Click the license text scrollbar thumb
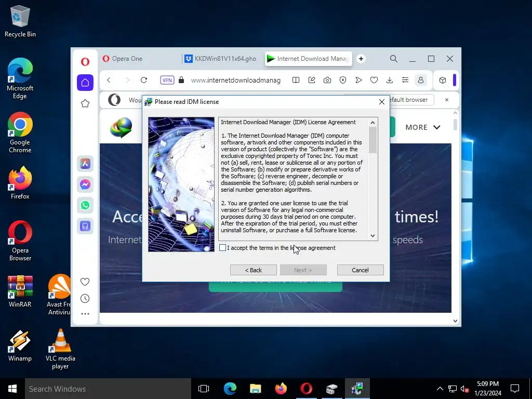 pos(373,140)
